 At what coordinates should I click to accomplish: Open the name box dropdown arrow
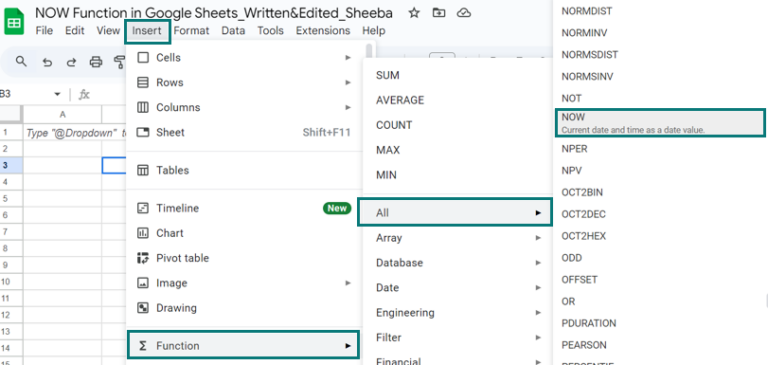tap(57, 94)
